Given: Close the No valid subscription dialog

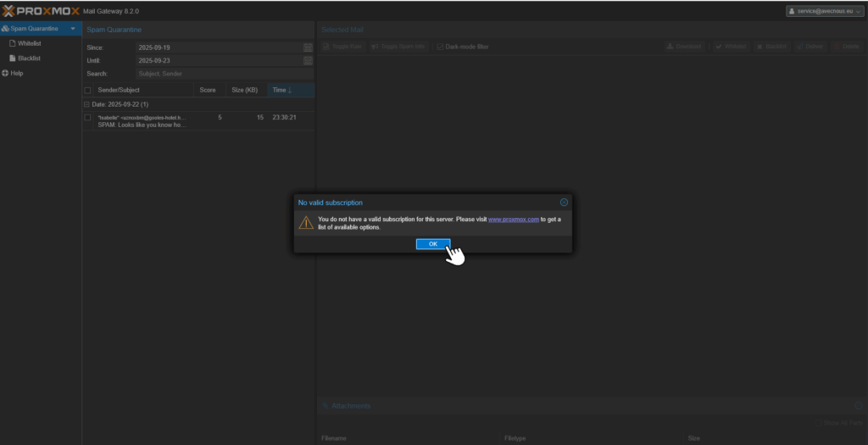Looking at the screenshot, I should (x=565, y=203).
